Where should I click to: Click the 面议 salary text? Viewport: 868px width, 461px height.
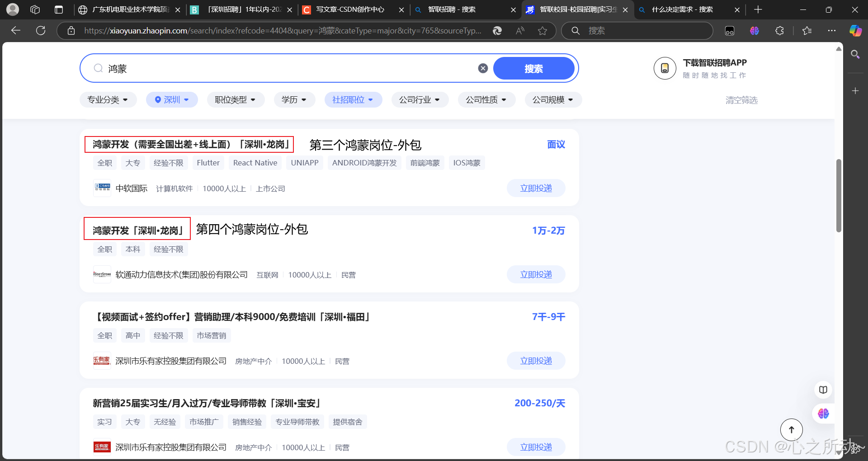click(556, 144)
